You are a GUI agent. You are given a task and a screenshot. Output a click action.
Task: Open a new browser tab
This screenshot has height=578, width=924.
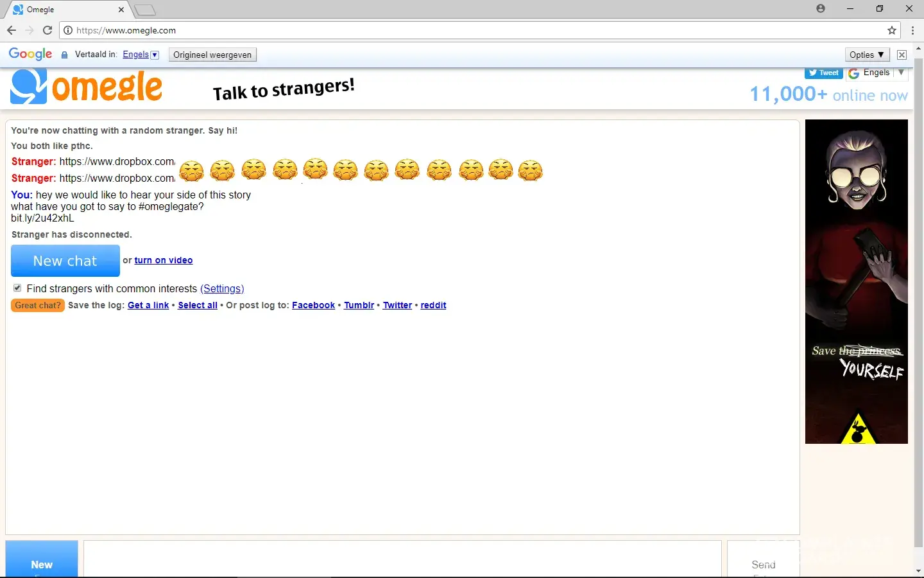(x=146, y=10)
